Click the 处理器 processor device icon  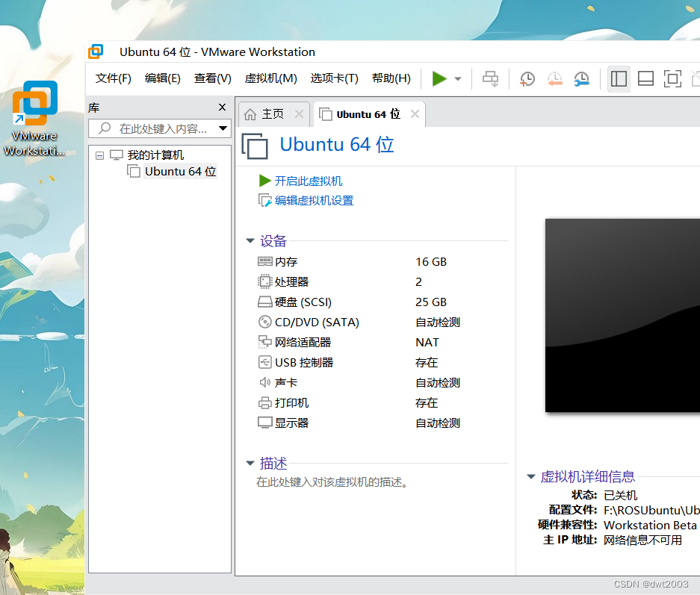264,281
